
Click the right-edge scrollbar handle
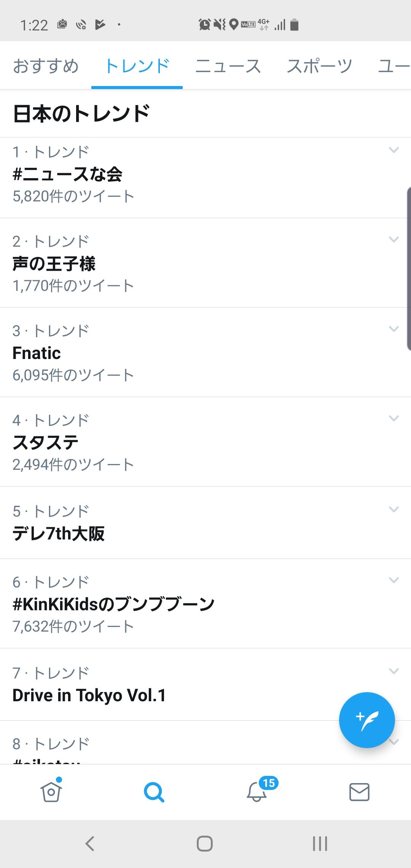point(409,268)
